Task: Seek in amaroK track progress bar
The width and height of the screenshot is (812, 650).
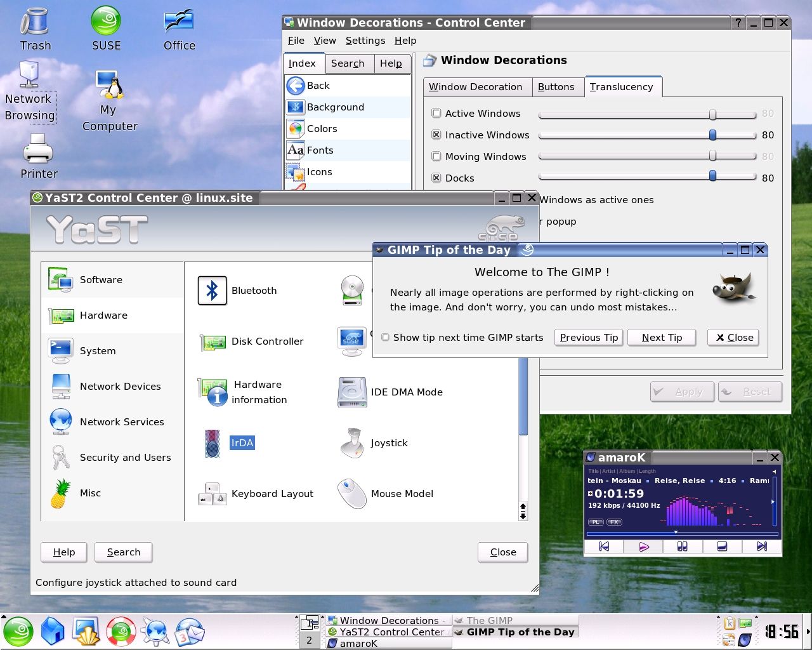Action: point(682,533)
